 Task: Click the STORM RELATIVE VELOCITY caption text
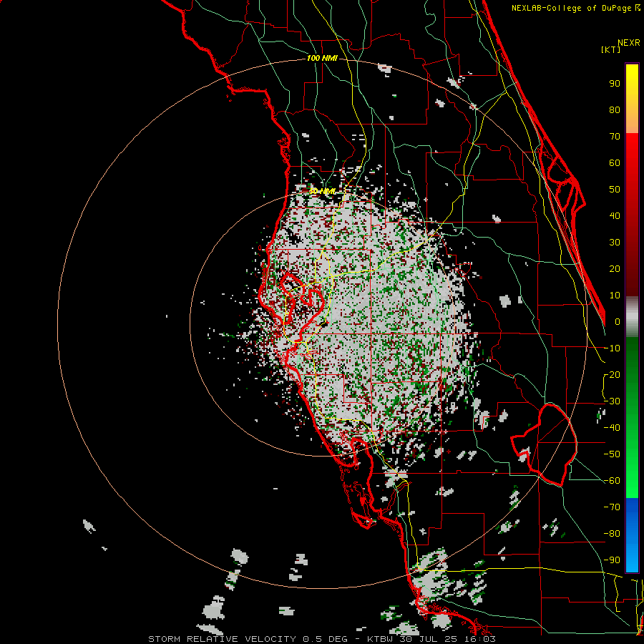pos(223,639)
